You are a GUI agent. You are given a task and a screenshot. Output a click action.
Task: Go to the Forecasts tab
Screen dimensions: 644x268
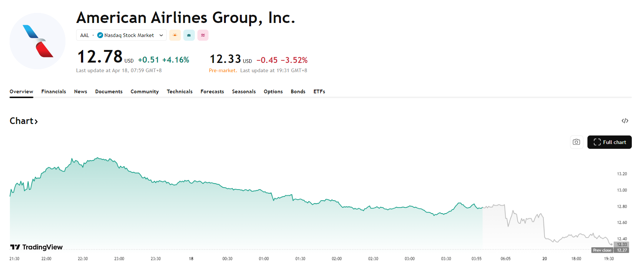(x=212, y=91)
